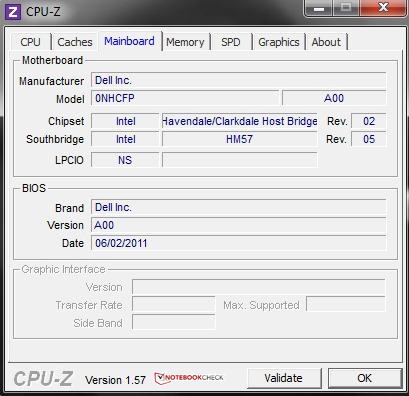
Task: Click the model revision A00 field
Action: (334, 98)
